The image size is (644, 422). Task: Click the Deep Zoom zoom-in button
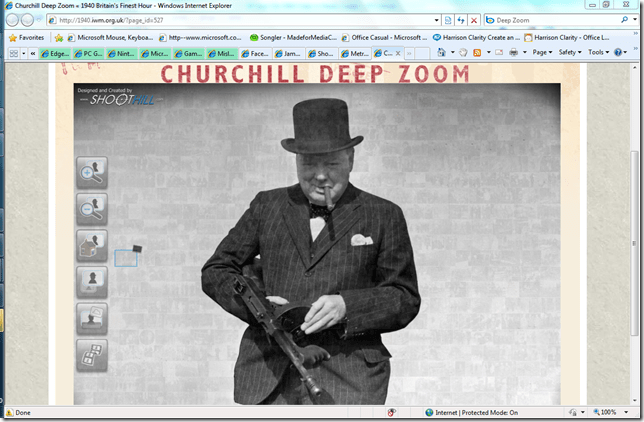click(x=92, y=173)
